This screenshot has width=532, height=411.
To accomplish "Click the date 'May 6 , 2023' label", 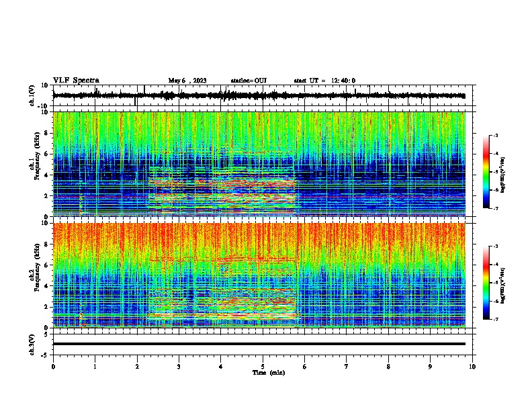I will [x=187, y=81].
